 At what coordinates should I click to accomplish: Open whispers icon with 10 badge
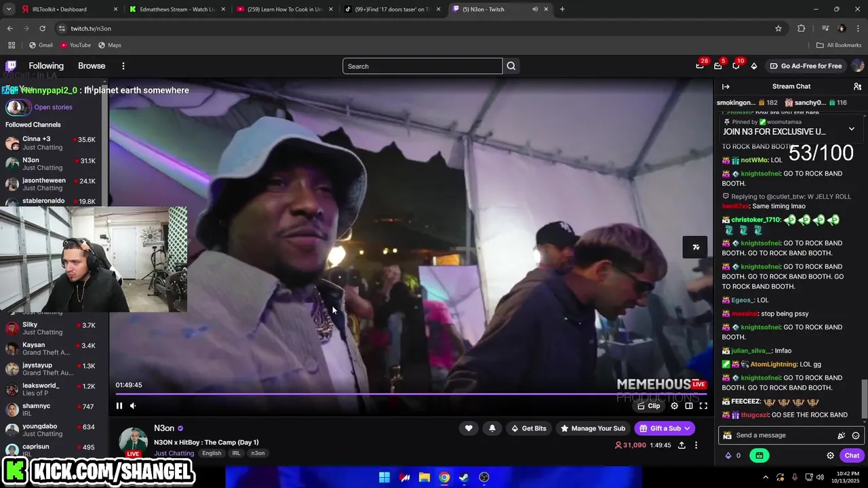[x=736, y=66]
